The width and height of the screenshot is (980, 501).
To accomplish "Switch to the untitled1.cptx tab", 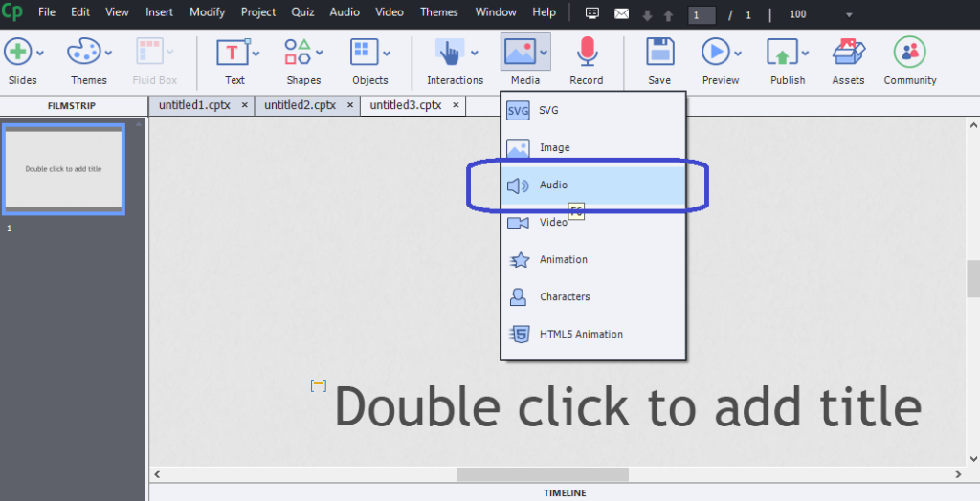I will click(194, 105).
